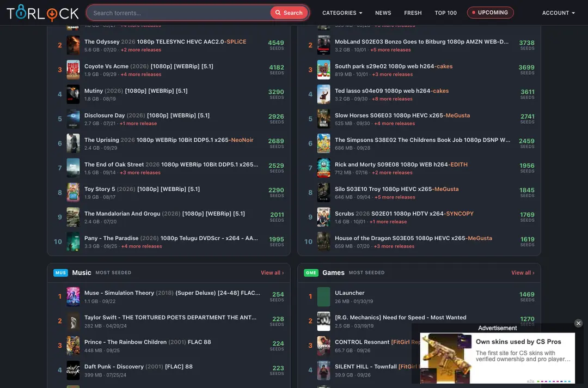Open Daft Punk - Discovery FLAC torrent
This screenshot has width=588, height=388.
(x=138, y=367)
